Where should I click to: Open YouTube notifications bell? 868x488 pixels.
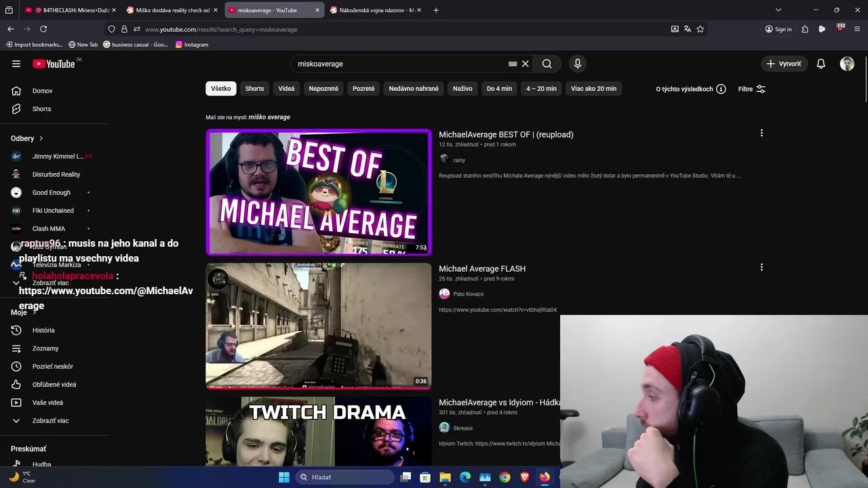tap(821, 64)
